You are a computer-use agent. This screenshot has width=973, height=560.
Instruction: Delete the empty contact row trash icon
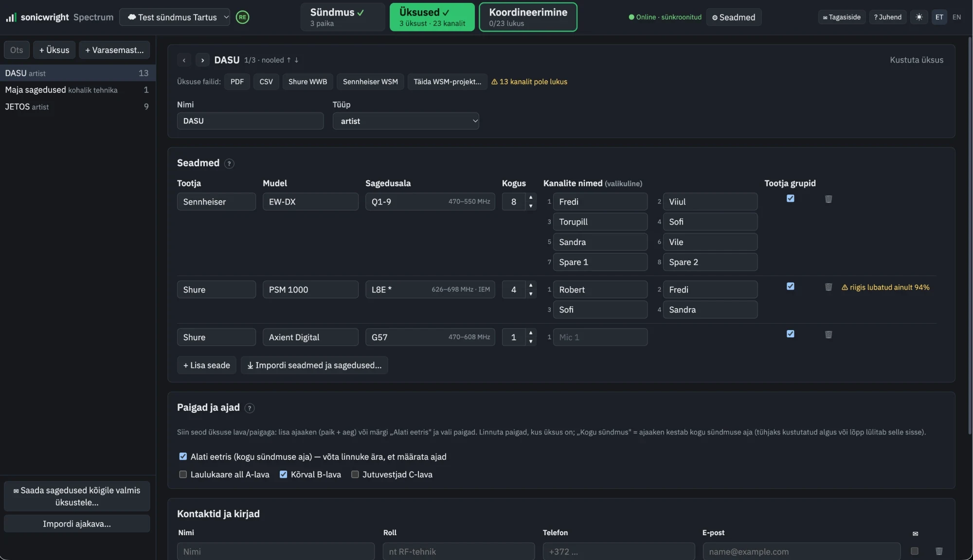click(939, 551)
